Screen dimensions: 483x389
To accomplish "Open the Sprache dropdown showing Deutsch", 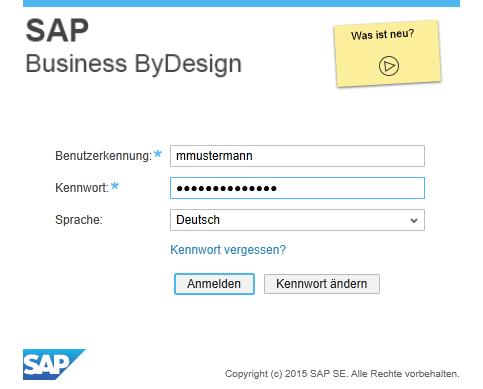I will [297, 220].
